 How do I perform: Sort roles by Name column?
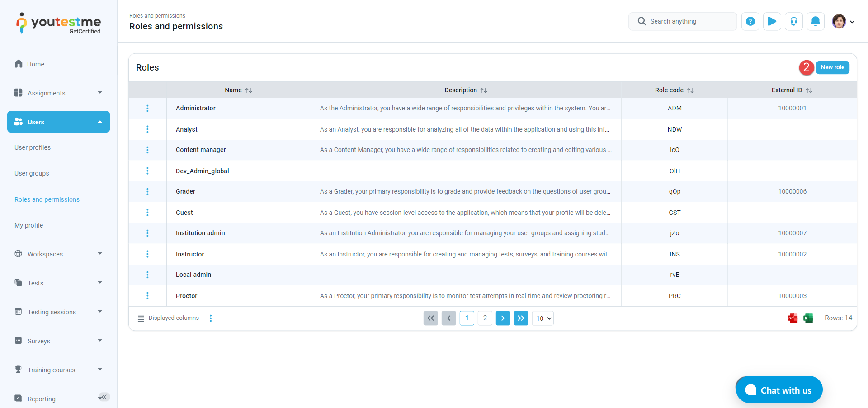pos(248,90)
